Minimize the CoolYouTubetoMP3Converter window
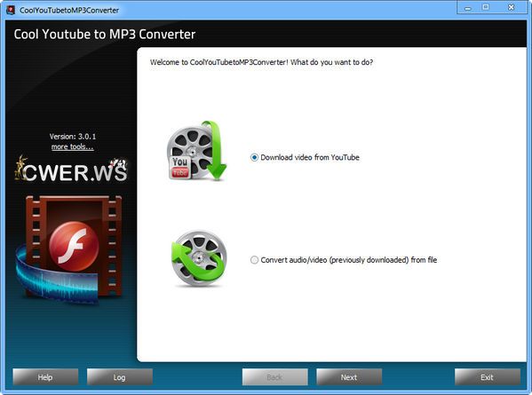The image size is (532, 395). coord(468,8)
